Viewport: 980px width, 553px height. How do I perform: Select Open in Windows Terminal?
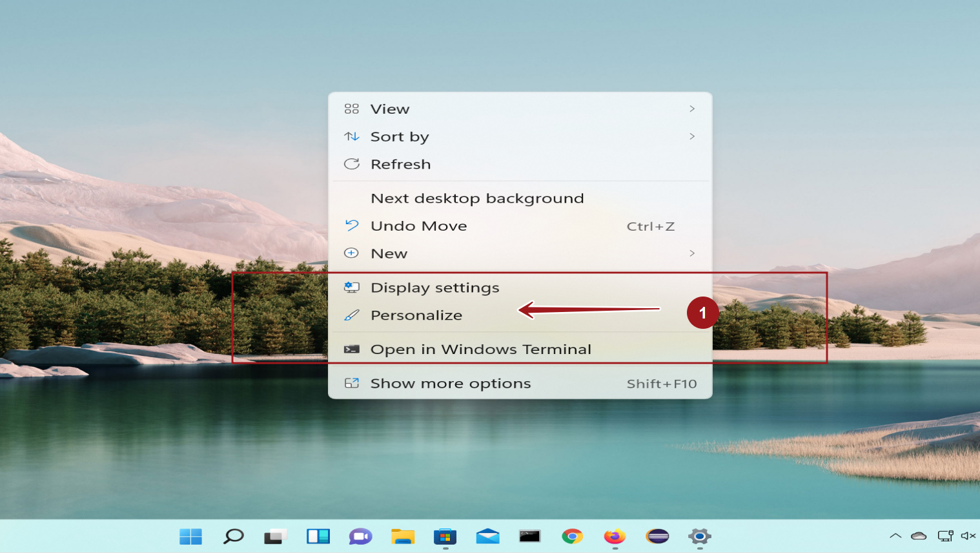tap(480, 350)
